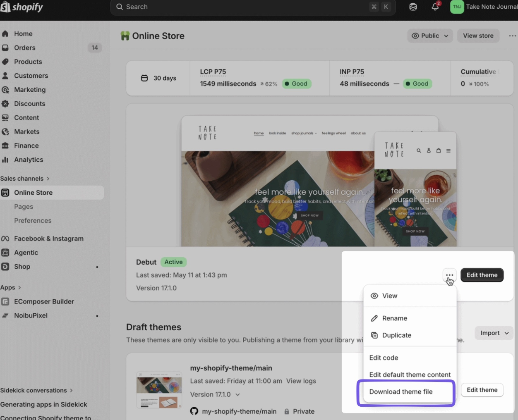Select Download theme file
This screenshot has width=518, height=420.
point(406,392)
